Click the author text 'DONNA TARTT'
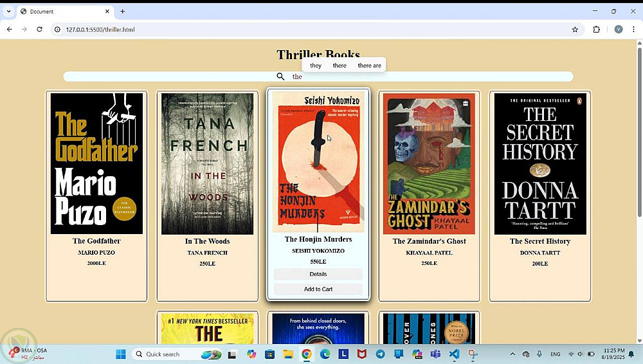 [x=540, y=253]
